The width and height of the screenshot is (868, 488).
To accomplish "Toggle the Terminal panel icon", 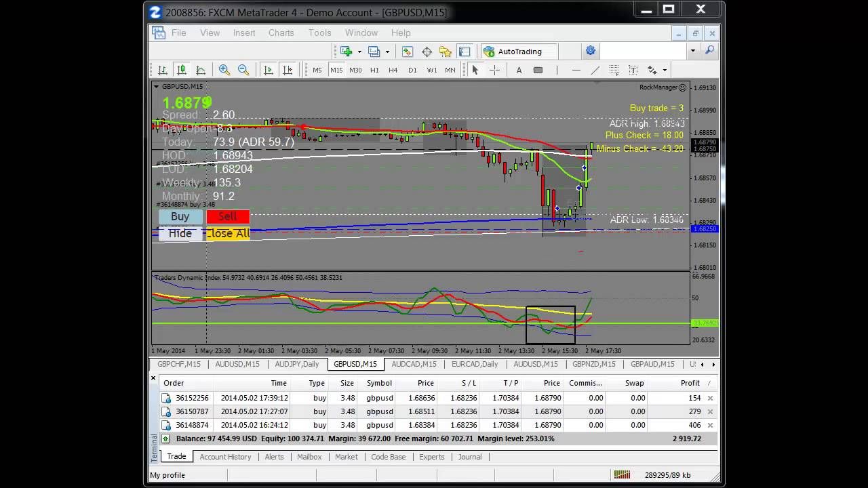I will tap(465, 52).
